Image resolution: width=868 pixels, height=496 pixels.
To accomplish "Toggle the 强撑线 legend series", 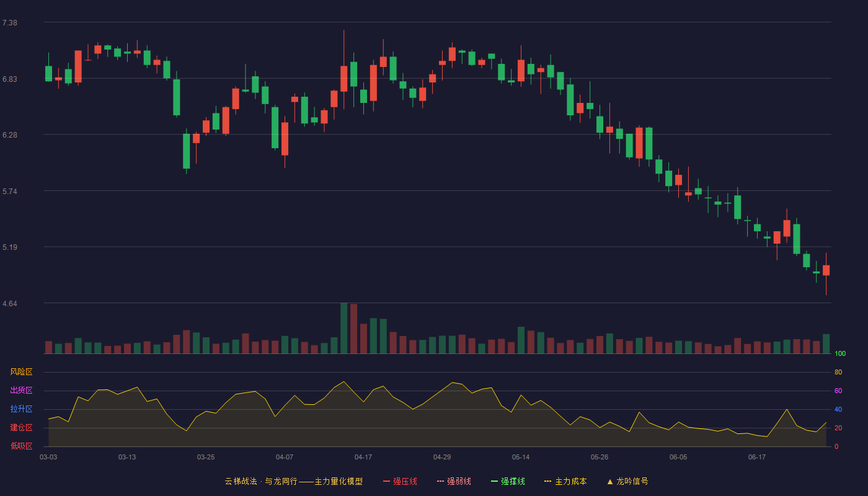I will pyautogui.click(x=508, y=481).
